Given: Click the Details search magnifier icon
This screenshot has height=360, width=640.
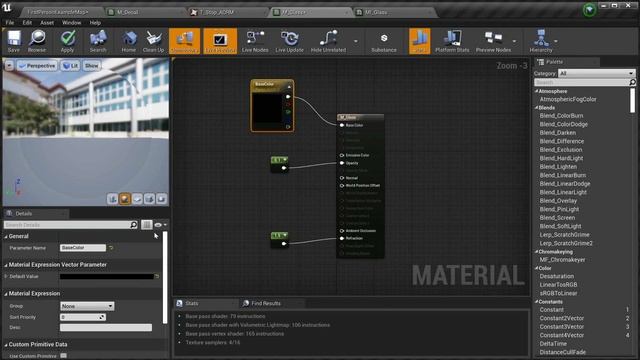Looking at the screenshot, I should pos(134,225).
